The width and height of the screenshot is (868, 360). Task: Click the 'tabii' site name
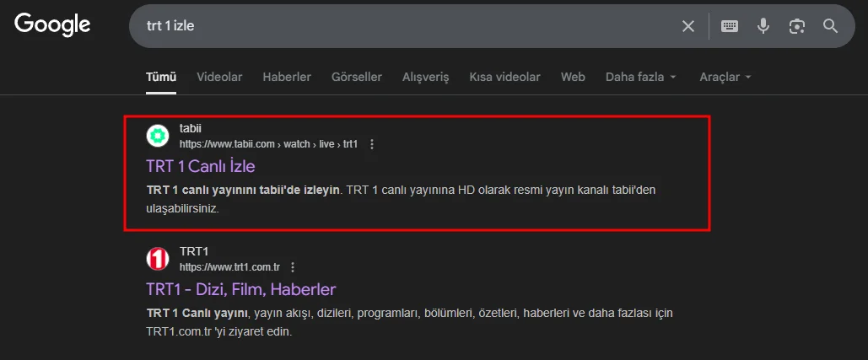point(191,128)
